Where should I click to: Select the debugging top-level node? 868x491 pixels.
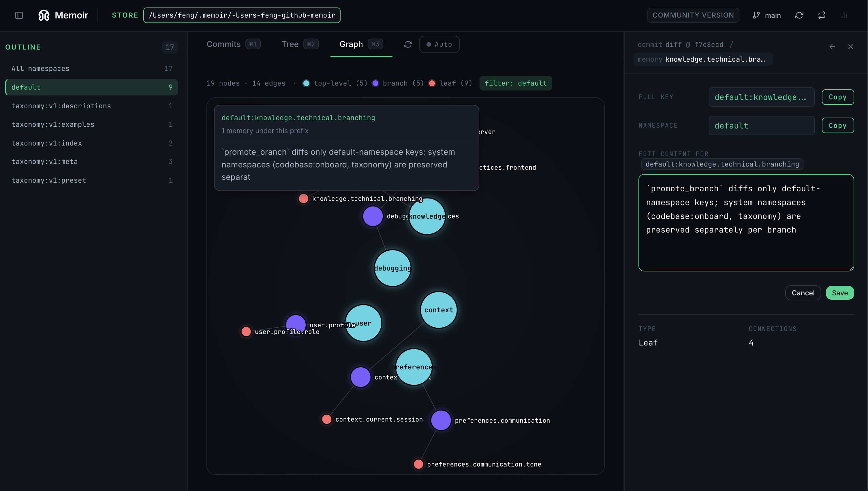[392, 268]
